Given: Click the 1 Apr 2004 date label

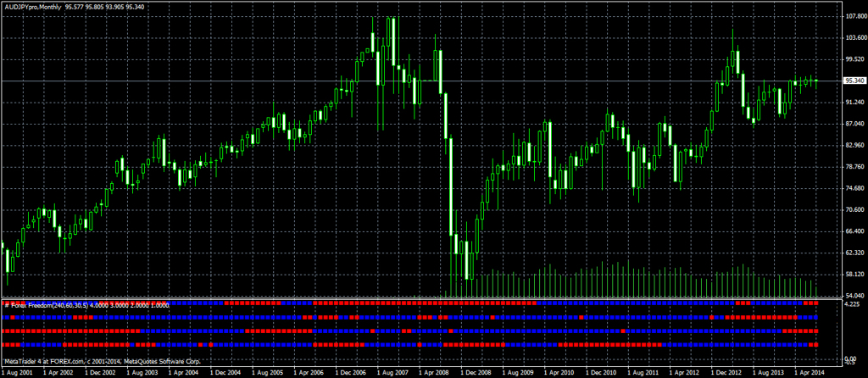Looking at the screenshot, I should (182, 372).
